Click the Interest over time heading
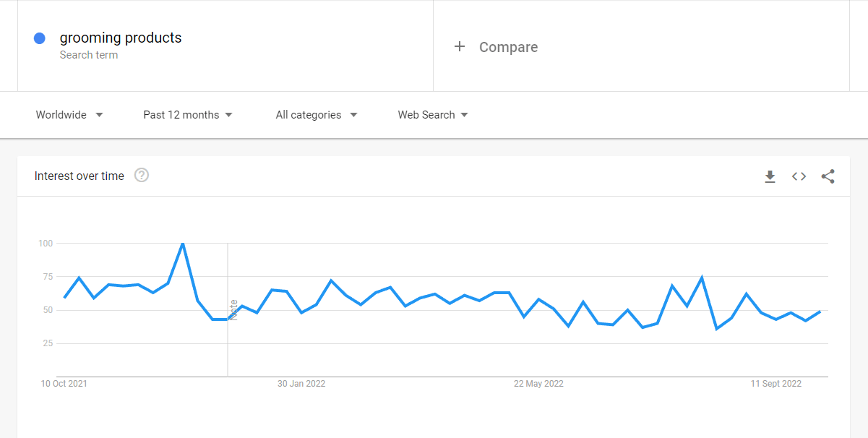The image size is (868, 438). tap(80, 176)
